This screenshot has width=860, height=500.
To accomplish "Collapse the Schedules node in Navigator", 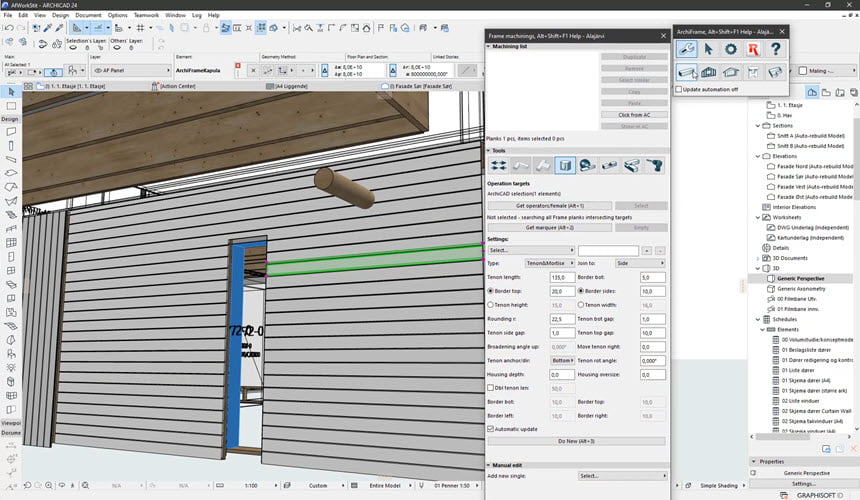I will click(x=758, y=319).
